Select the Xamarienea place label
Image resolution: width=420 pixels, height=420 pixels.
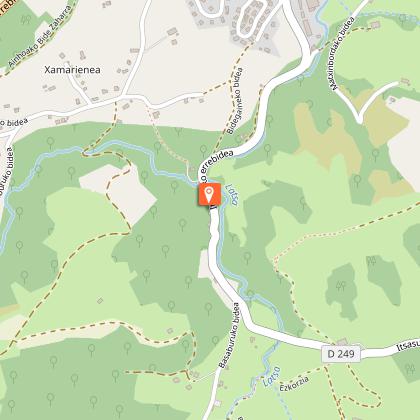click(72, 70)
